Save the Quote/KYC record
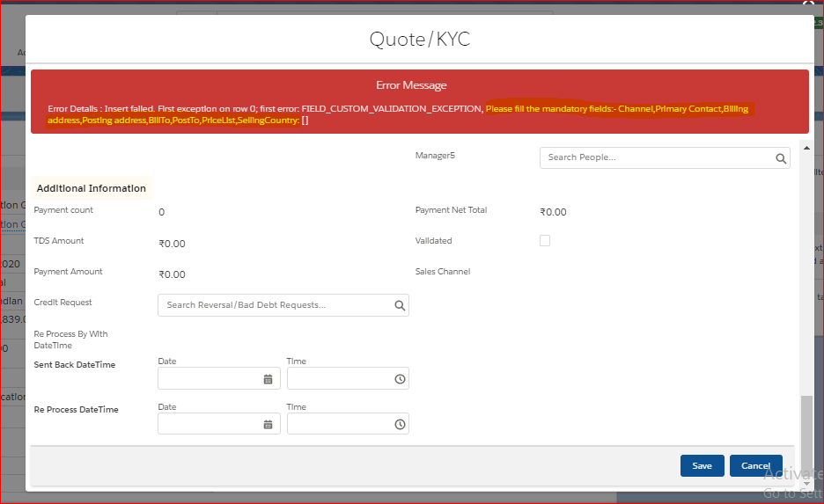This screenshot has width=824, height=504. point(703,465)
